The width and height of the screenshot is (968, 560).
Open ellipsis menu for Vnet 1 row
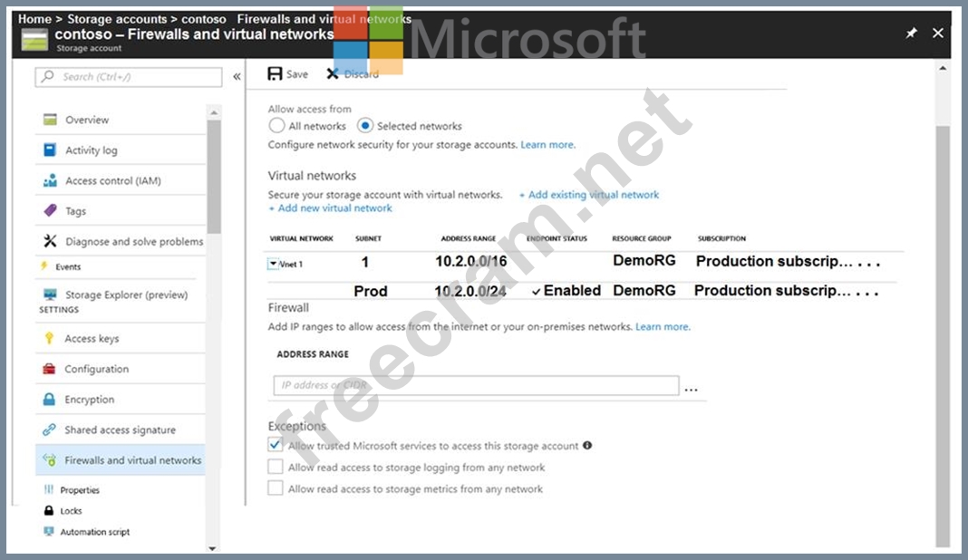(x=869, y=264)
